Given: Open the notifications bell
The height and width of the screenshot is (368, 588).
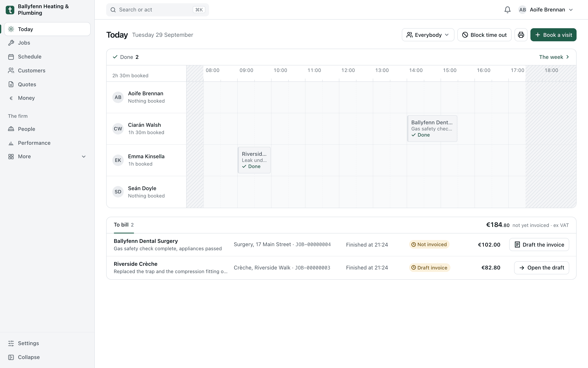Looking at the screenshot, I should [x=507, y=10].
